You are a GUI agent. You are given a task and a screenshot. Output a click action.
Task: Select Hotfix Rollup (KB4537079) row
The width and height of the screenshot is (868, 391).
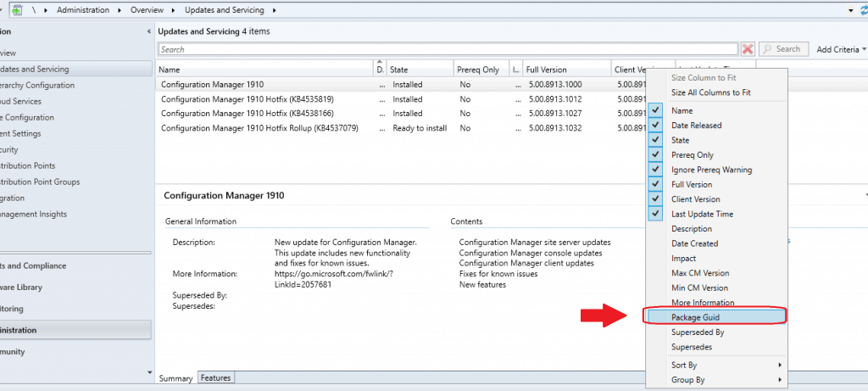pyautogui.click(x=401, y=128)
